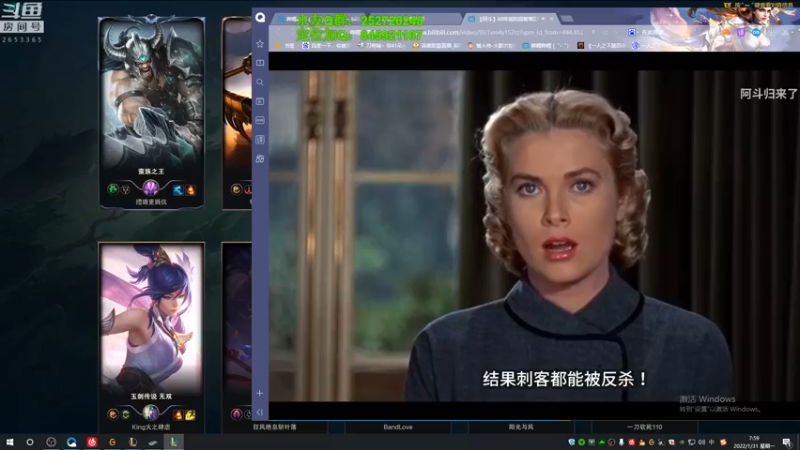Select player name BandLove
Screen dimensions: 800x450
click(x=398, y=427)
